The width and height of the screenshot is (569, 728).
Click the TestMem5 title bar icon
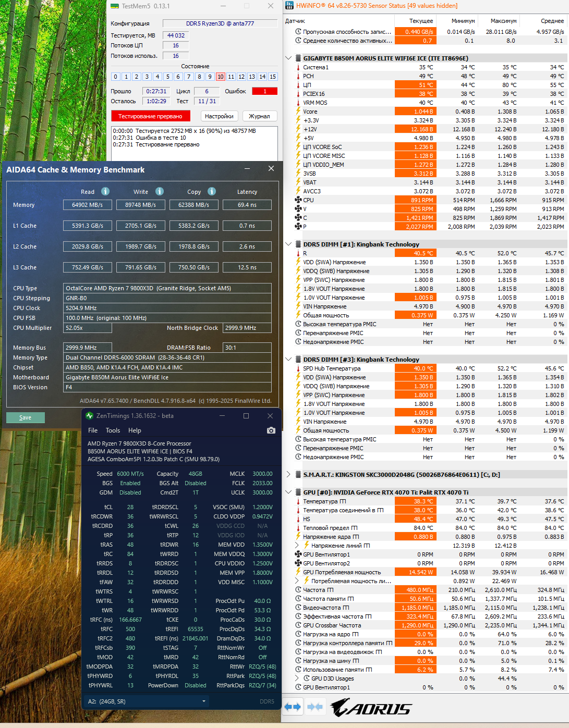(115, 6)
